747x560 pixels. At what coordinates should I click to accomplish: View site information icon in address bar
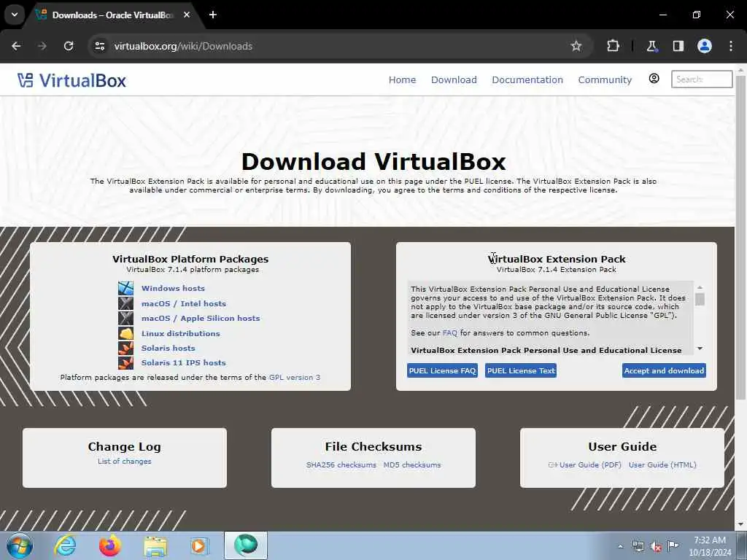(99, 46)
